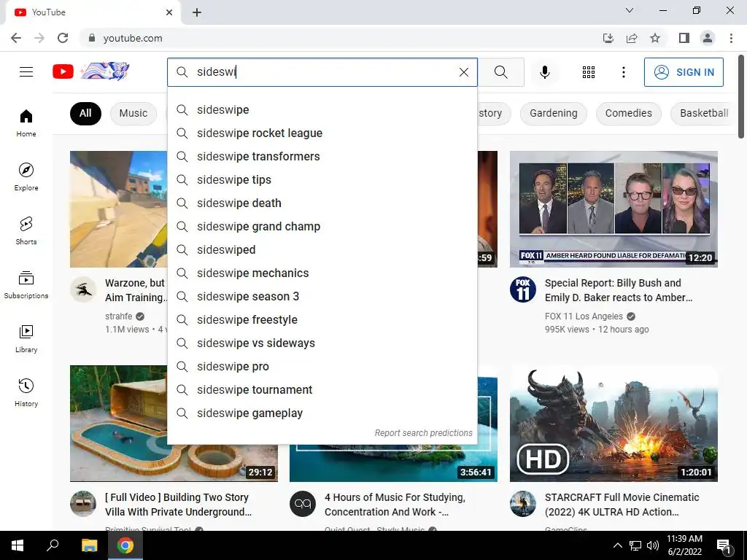Viewport: 747px width, 560px height.
Task: Reload the page with the refresh icon
Action: pos(63,38)
